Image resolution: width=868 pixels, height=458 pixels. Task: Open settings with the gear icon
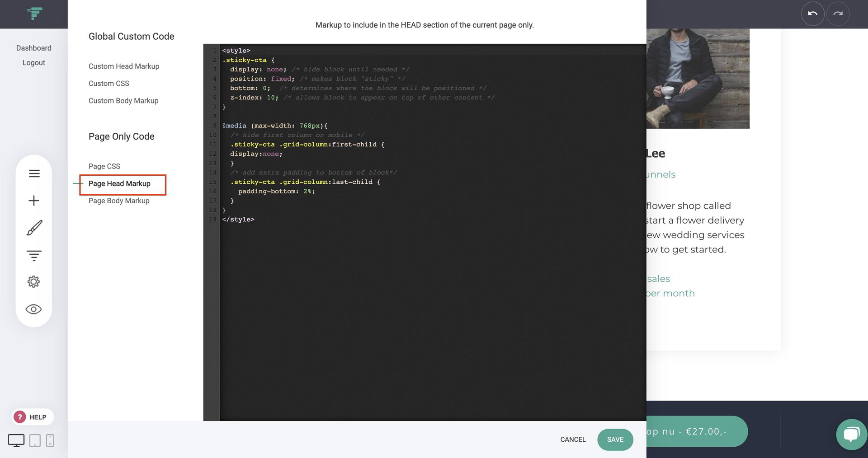pyautogui.click(x=34, y=282)
